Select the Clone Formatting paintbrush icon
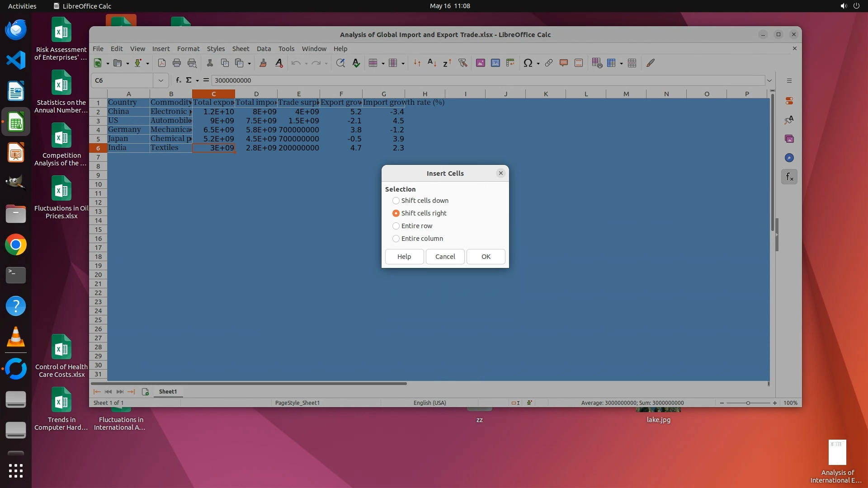The height and width of the screenshot is (488, 868). (263, 63)
